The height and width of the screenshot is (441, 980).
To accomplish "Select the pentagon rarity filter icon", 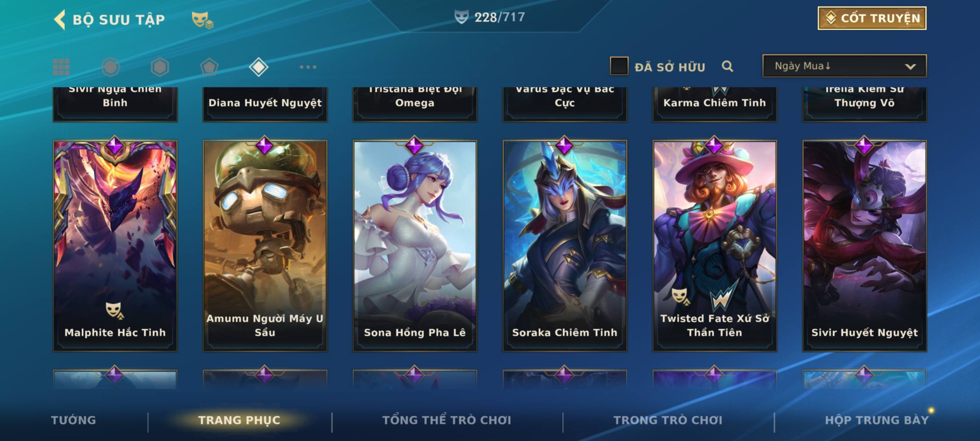I will 209,67.
